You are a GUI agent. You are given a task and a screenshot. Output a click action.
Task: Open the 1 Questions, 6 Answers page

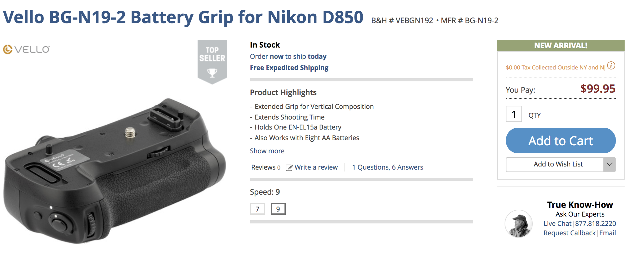pyautogui.click(x=388, y=167)
